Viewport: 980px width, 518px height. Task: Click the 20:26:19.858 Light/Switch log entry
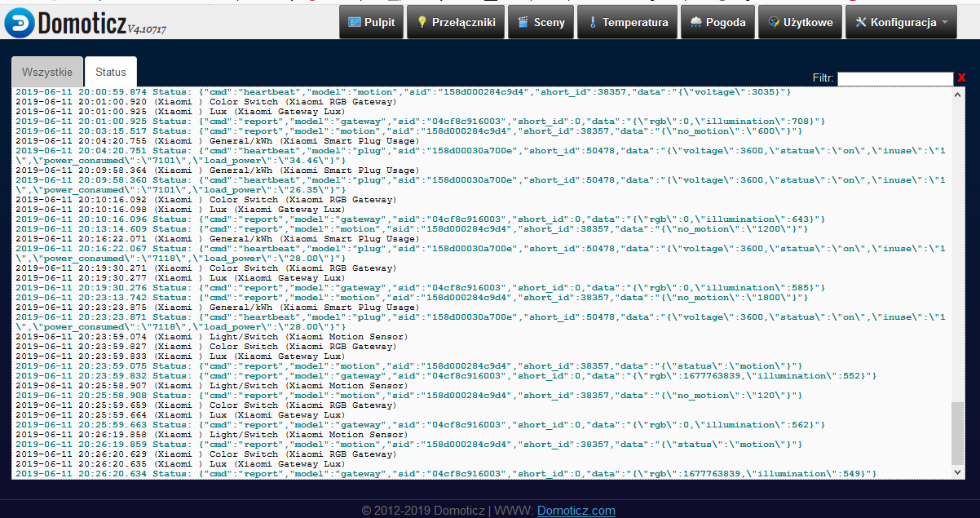pos(212,435)
